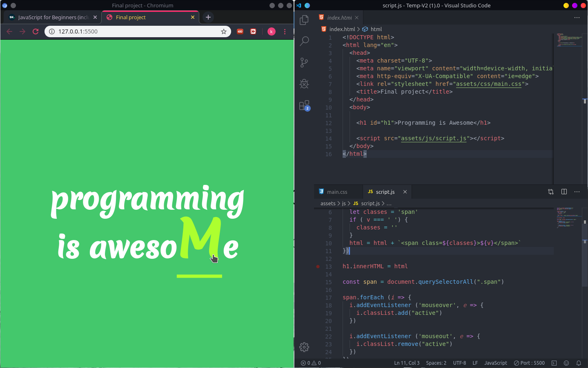Reload the page in Chromium
Screen dimensions: 588x368
[x=36, y=31]
